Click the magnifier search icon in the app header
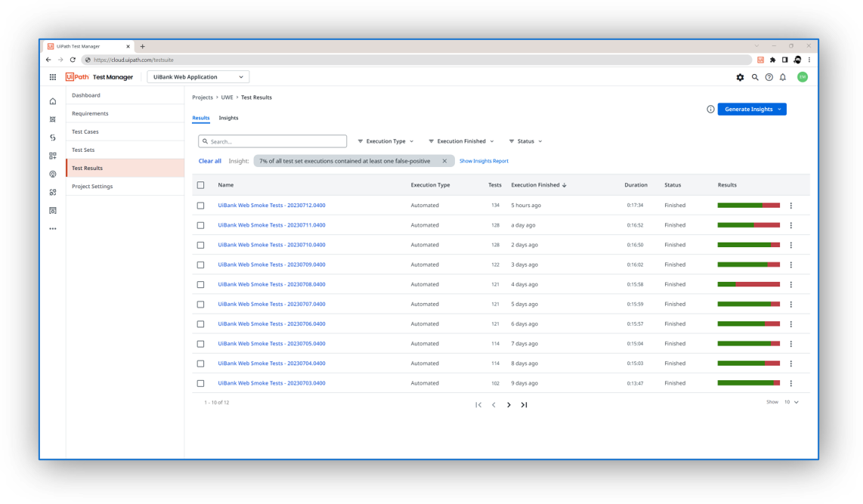The height and width of the screenshot is (504, 863). 755,78
